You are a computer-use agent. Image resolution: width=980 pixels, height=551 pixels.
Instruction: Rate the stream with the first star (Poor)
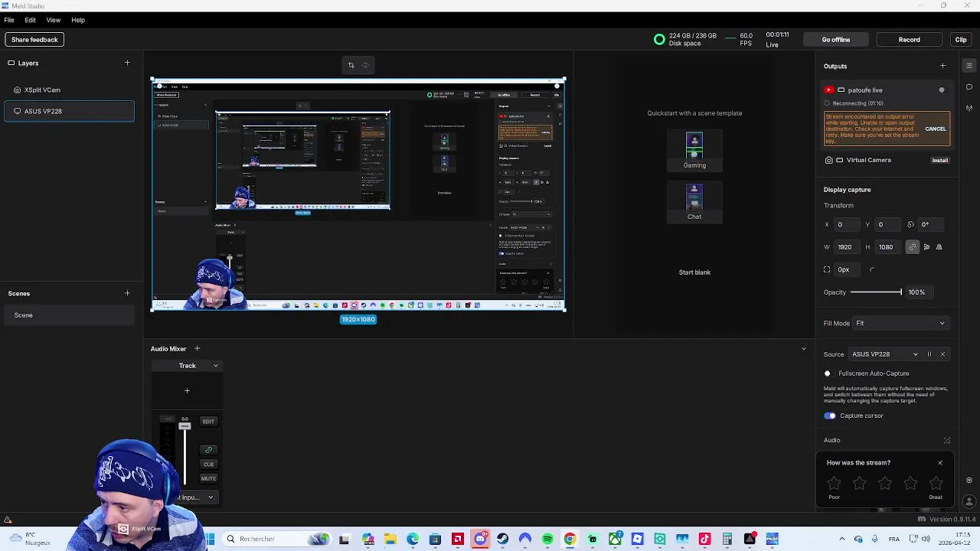[x=834, y=483]
